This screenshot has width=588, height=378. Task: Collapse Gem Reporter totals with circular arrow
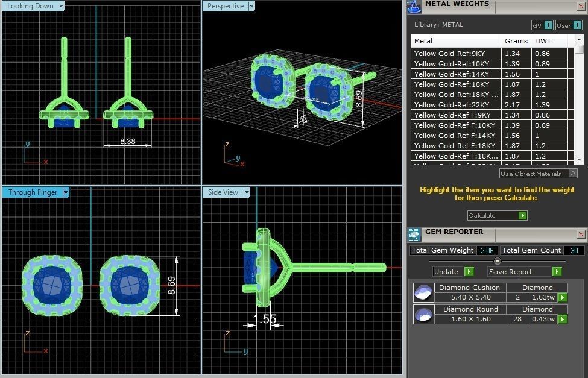click(498, 261)
